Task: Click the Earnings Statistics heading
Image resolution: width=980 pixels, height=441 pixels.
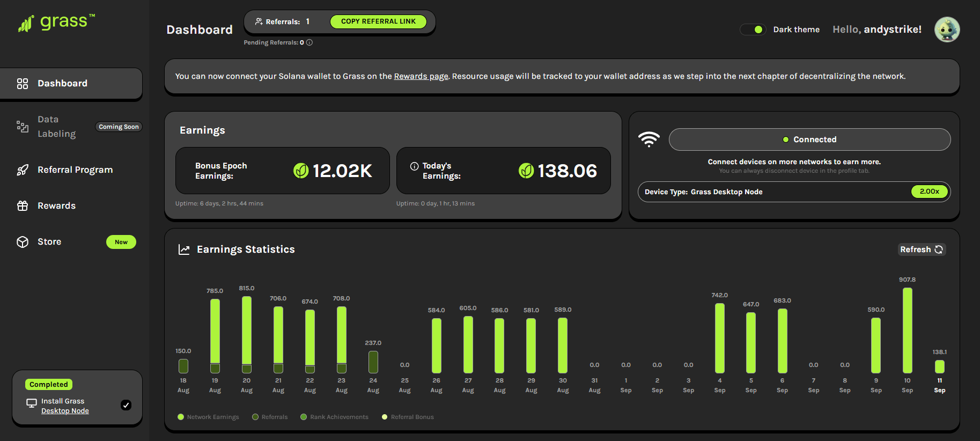Action: click(x=246, y=249)
